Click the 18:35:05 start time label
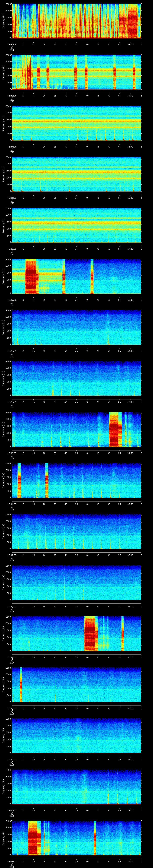This screenshot has width=153, height=868. (12, 197)
